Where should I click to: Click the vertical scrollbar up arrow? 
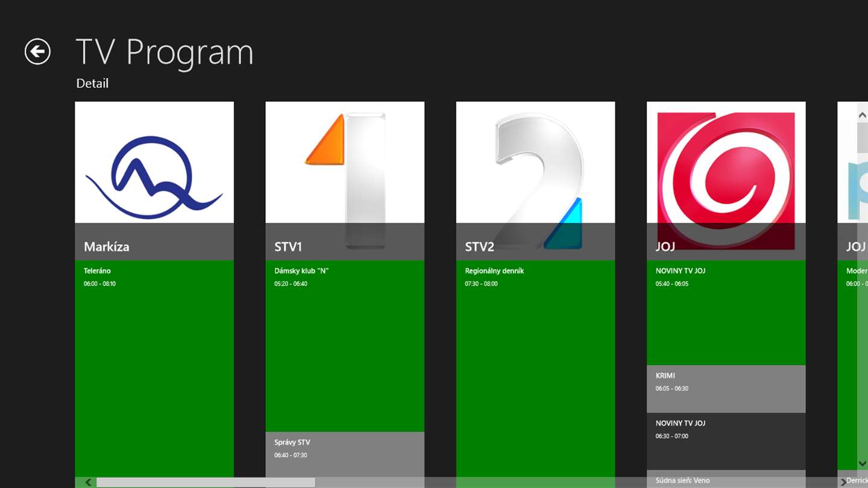tap(863, 114)
